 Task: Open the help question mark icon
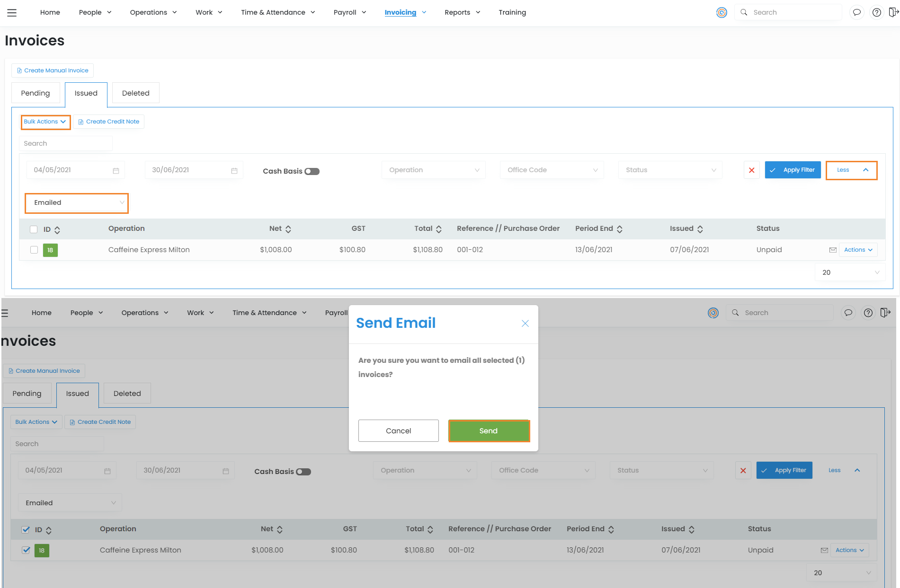(876, 12)
